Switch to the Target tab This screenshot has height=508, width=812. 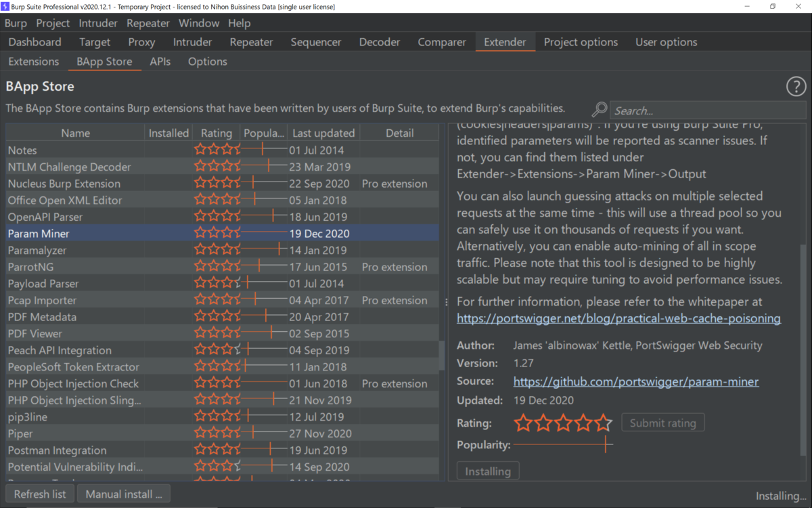click(95, 42)
